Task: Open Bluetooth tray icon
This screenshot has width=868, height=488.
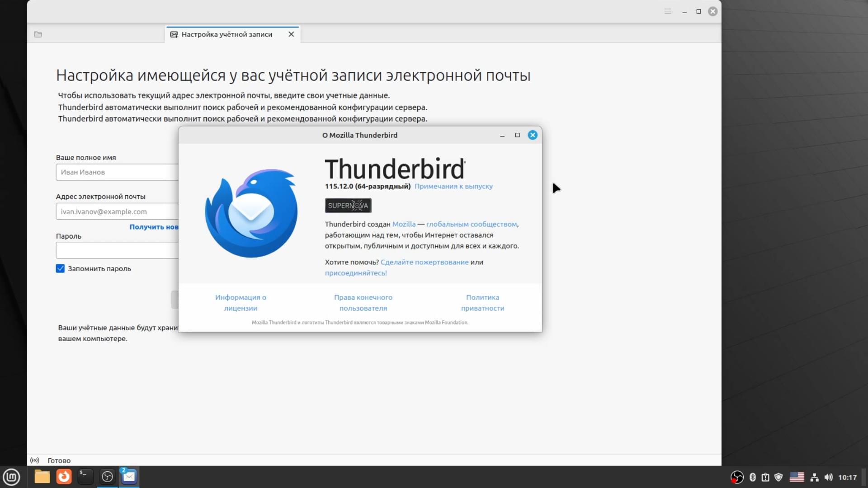Action: (753, 477)
